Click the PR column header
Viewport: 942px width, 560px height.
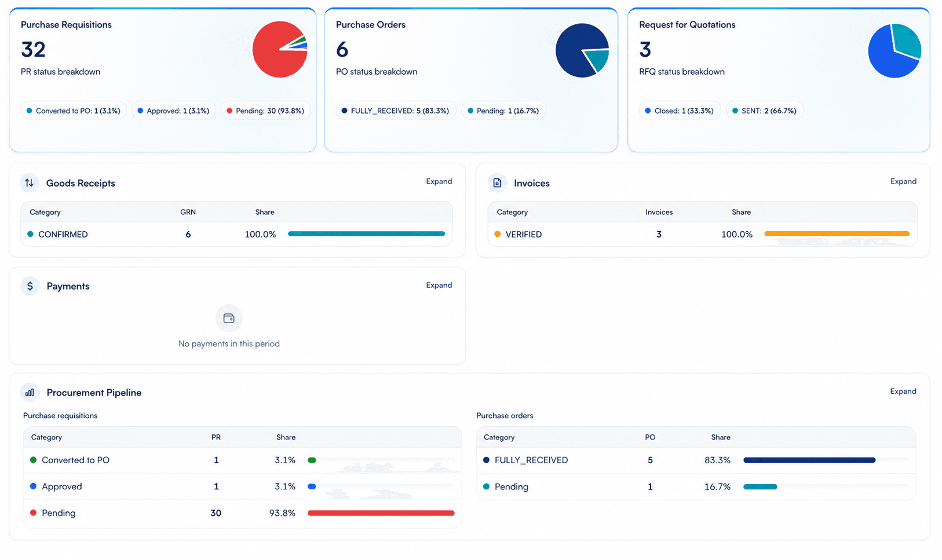216,437
